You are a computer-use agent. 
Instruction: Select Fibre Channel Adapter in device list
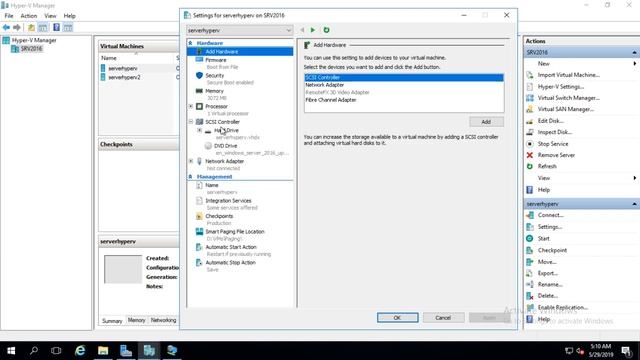coord(331,100)
